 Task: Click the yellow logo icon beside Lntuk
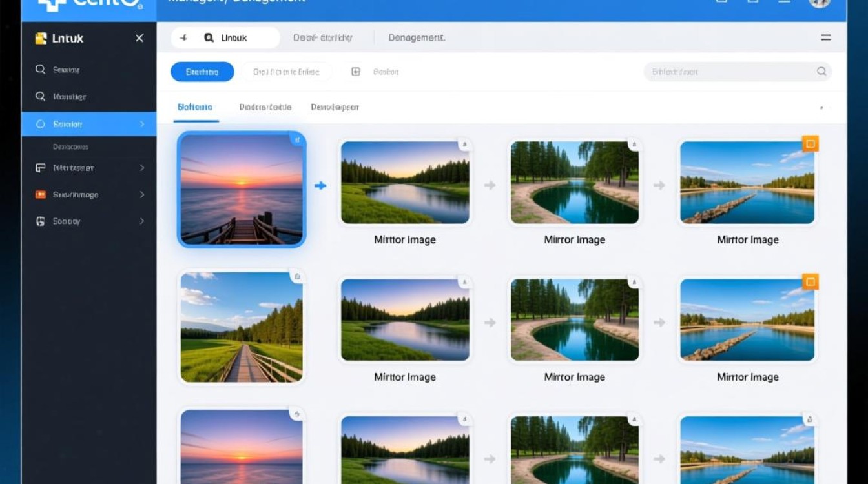tap(41, 39)
